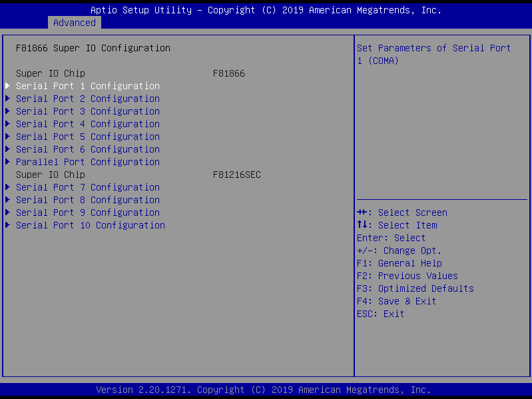Click the F3: Optimized Defaults hint
The width and height of the screenshot is (532, 399).
(x=415, y=288)
